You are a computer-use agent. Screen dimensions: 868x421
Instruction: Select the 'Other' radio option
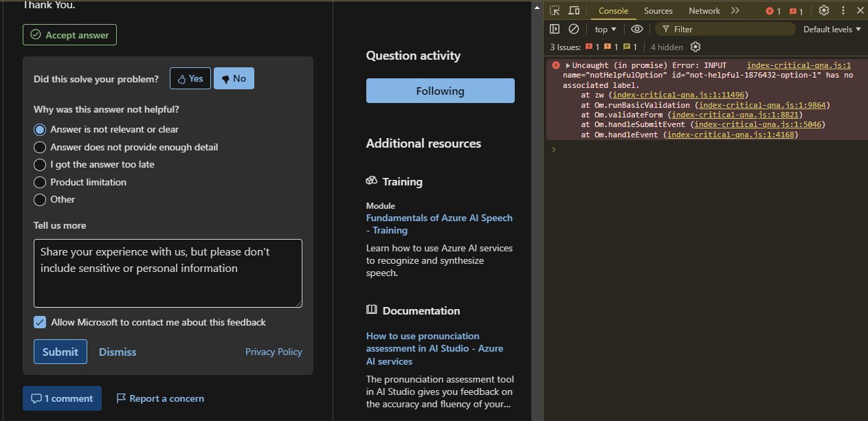[40, 199]
